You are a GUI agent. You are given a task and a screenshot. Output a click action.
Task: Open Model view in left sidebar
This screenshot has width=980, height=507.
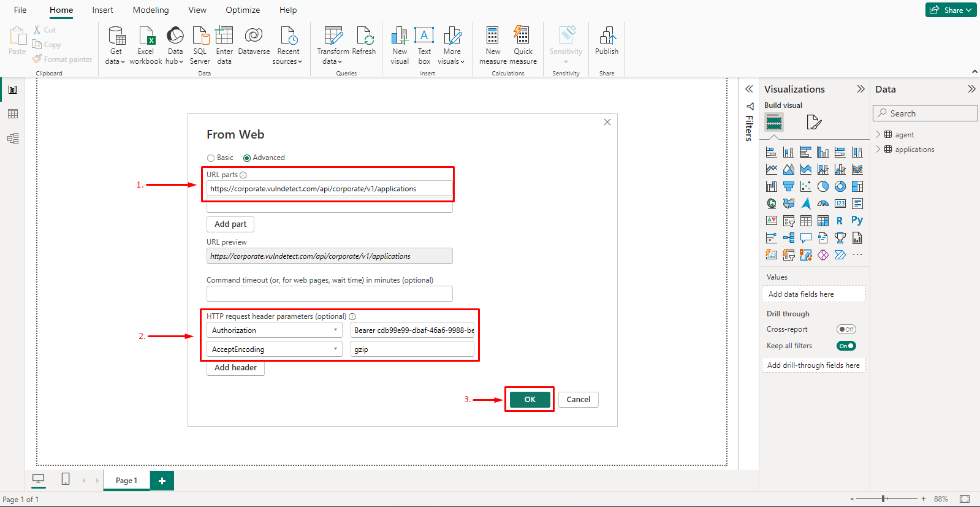point(13,139)
